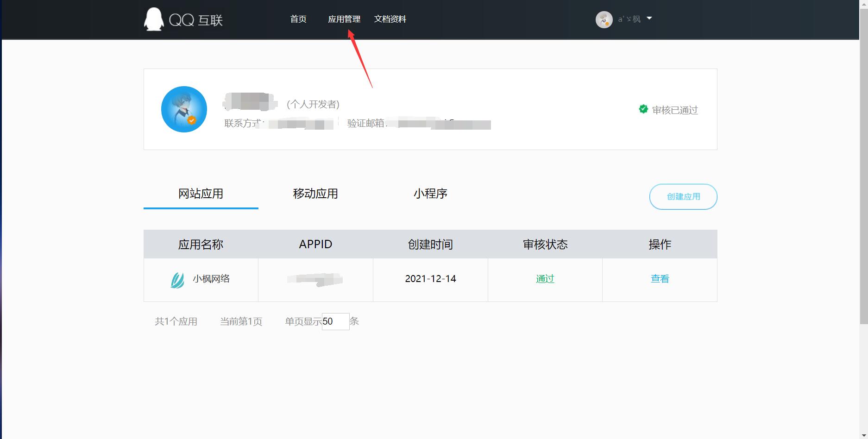Select the 通过 audit status link
The image size is (868, 439).
[544, 279]
